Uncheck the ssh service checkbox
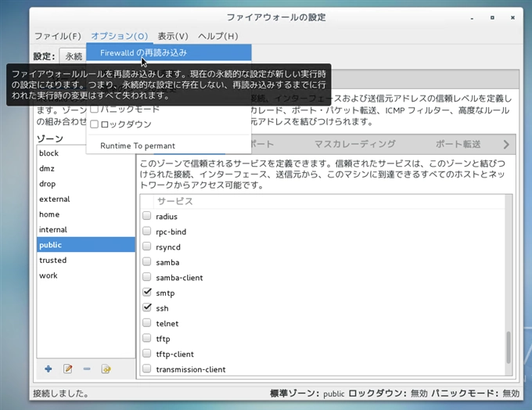Viewport: 532px width, 410px height. (146, 307)
